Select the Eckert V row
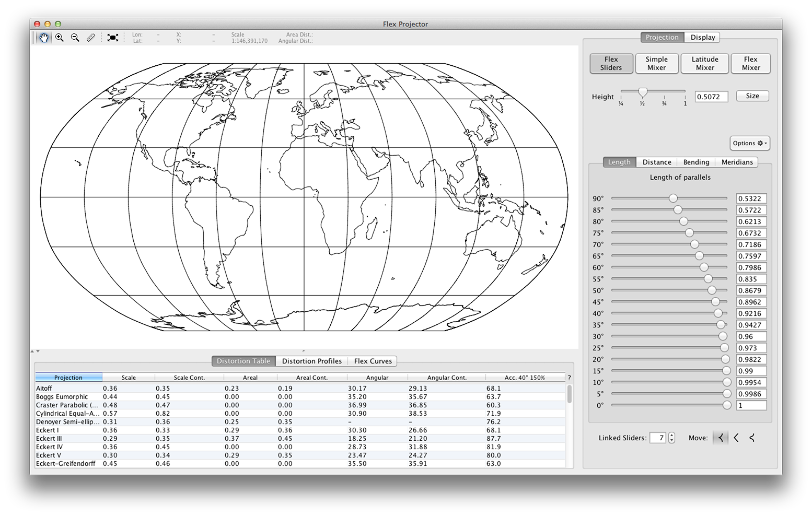This screenshot has width=812, height=516. coord(300,455)
